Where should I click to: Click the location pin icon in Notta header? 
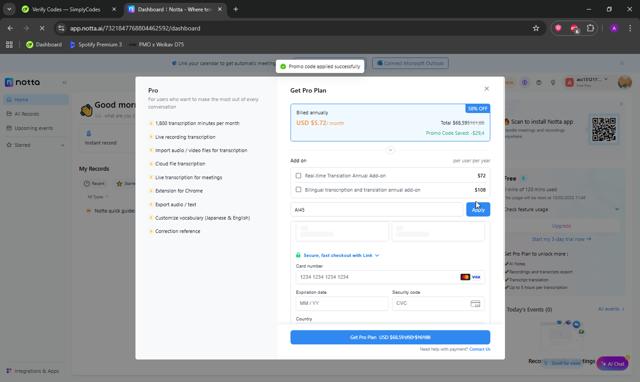click(553, 83)
